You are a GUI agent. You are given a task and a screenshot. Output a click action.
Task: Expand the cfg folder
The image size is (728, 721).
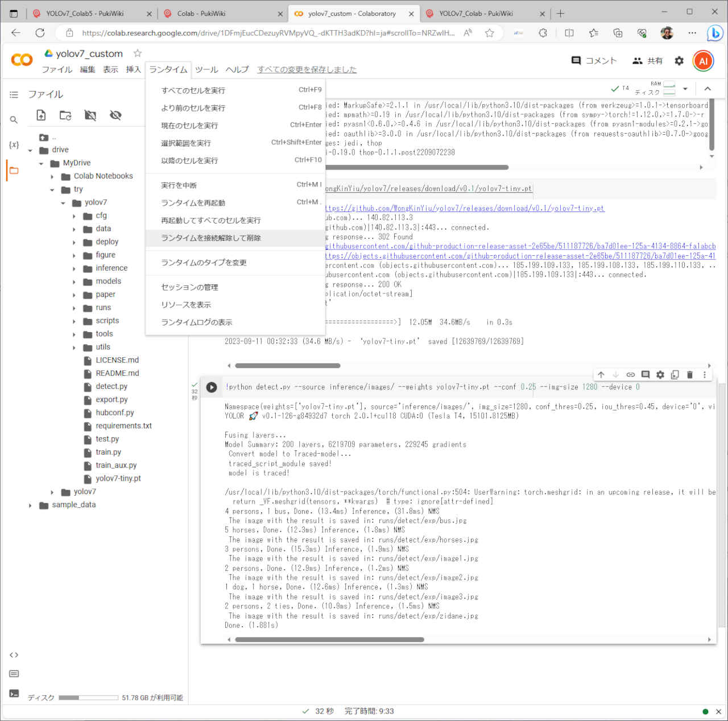pos(74,216)
